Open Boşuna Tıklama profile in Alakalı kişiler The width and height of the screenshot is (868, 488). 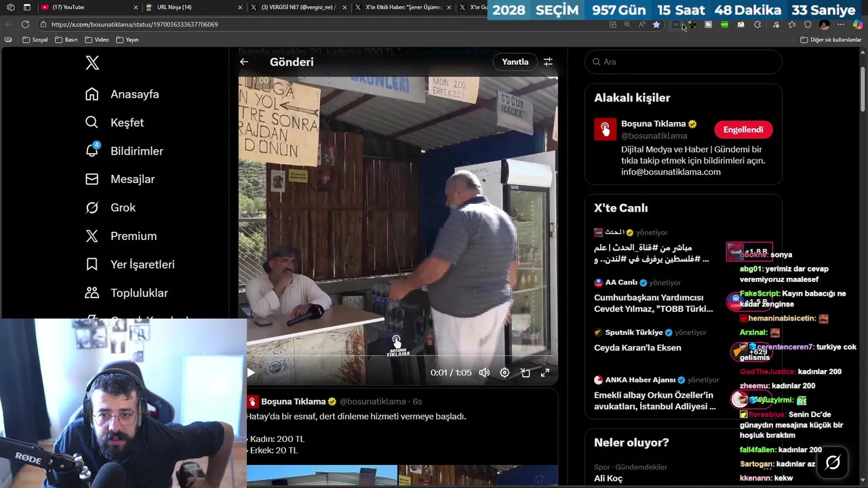654,124
